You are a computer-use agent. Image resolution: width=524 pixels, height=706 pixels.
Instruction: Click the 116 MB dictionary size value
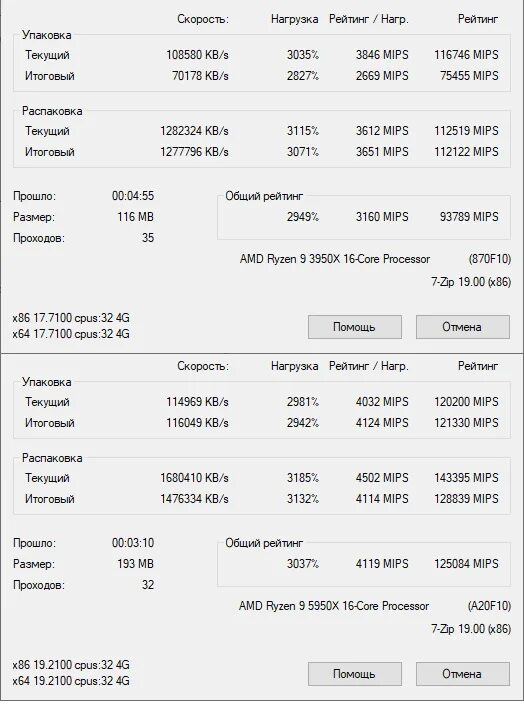click(x=136, y=217)
